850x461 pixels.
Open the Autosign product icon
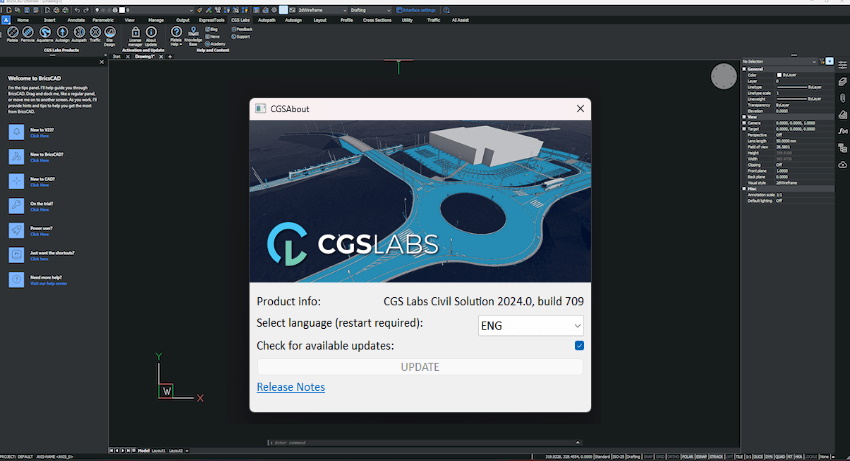62,34
